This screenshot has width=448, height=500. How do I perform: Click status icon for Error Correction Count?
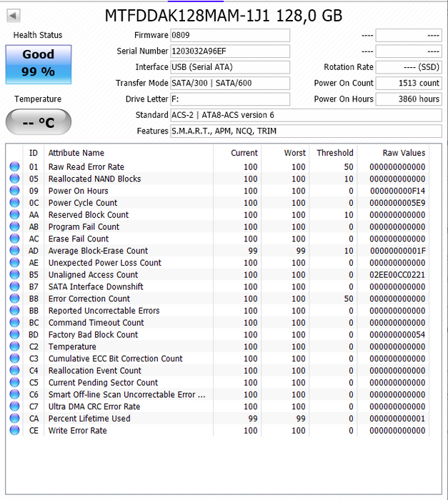pos(14,299)
